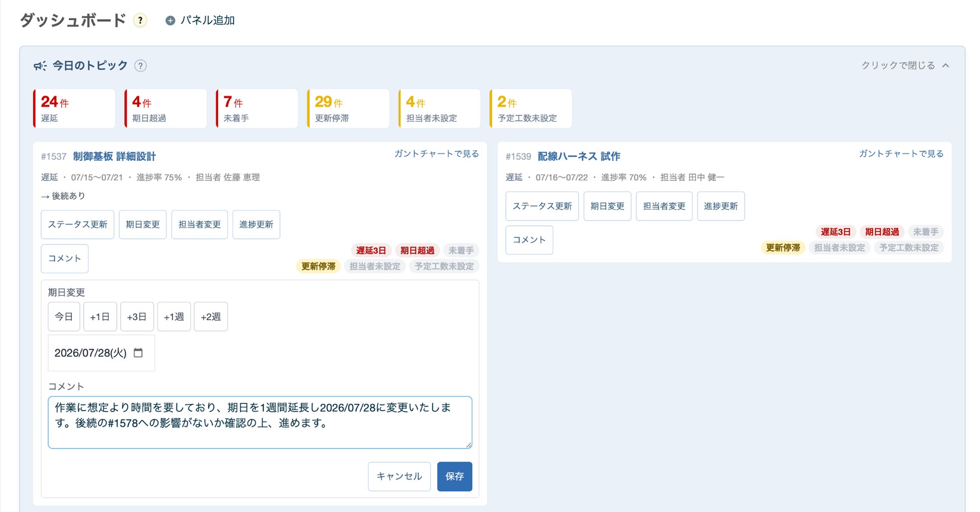Filter by the 2件 予定工数未設定 card
The image size is (980, 512).
pos(531,109)
